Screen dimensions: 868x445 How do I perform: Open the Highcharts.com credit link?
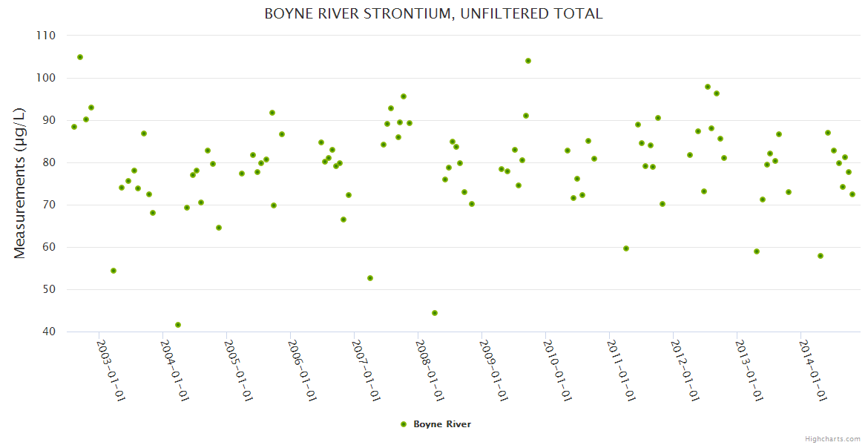(832, 438)
